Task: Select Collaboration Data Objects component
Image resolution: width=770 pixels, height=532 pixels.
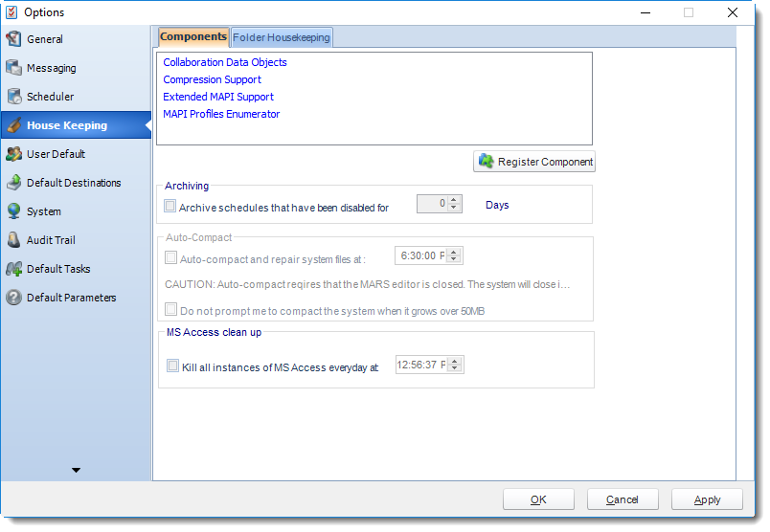Action: pyautogui.click(x=225, y=62)
